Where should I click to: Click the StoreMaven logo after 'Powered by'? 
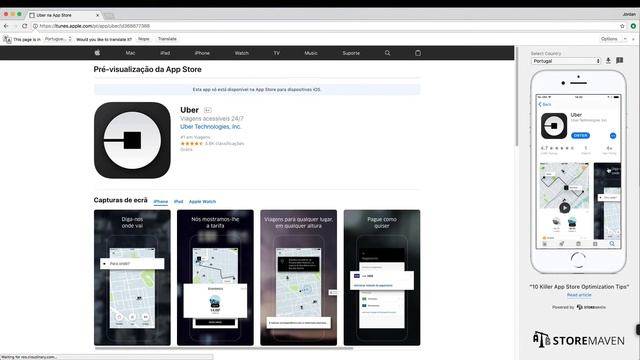(591, 307)
